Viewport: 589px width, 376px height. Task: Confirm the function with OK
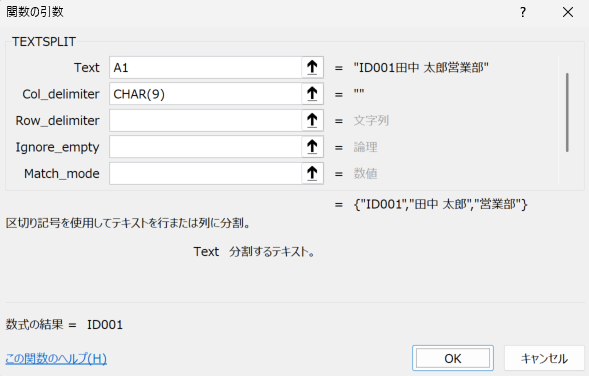pos(453,358)
